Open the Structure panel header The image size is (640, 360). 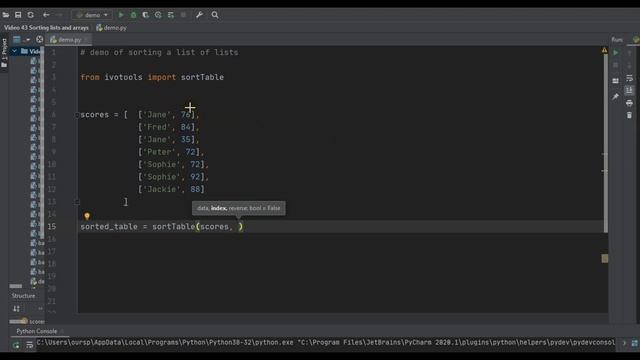(23, 296)
